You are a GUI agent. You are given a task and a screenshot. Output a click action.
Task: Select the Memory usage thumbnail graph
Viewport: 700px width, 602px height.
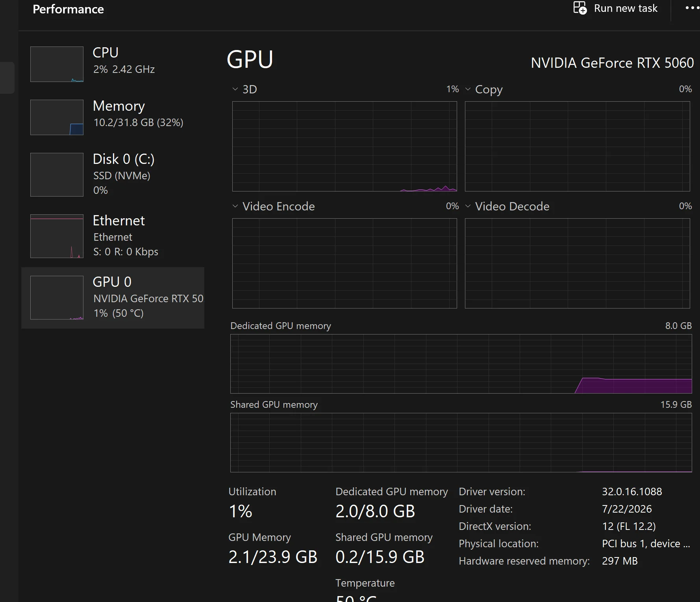[57, 117]
